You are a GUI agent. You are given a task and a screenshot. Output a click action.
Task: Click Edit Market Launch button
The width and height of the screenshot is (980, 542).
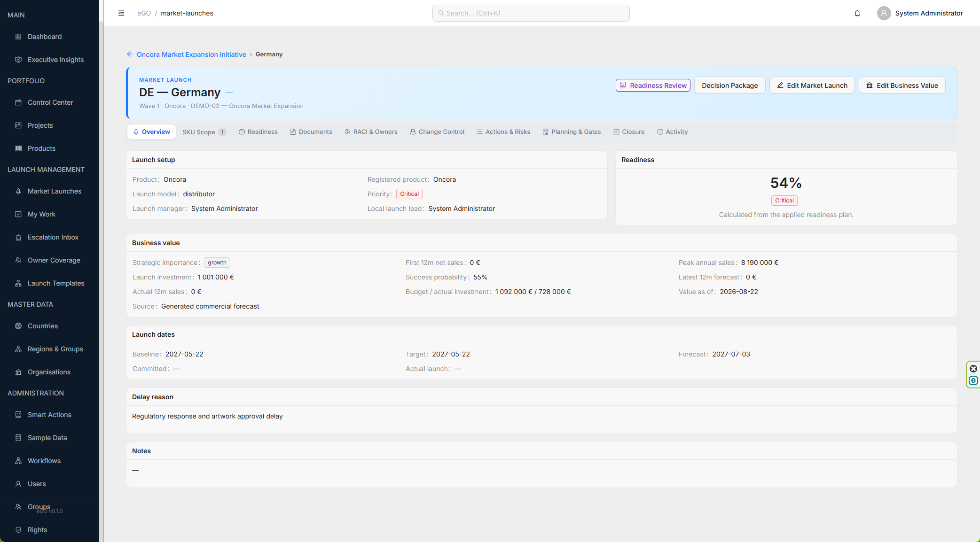812,85
